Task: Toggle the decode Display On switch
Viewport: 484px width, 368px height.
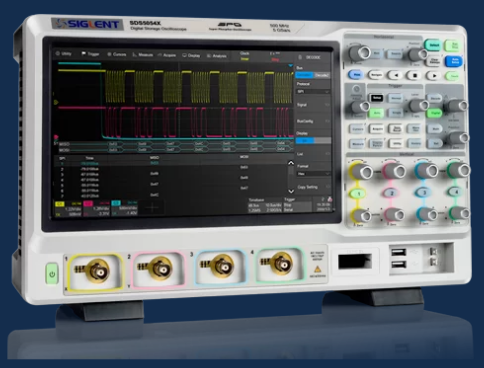Action: click(313, 141)
